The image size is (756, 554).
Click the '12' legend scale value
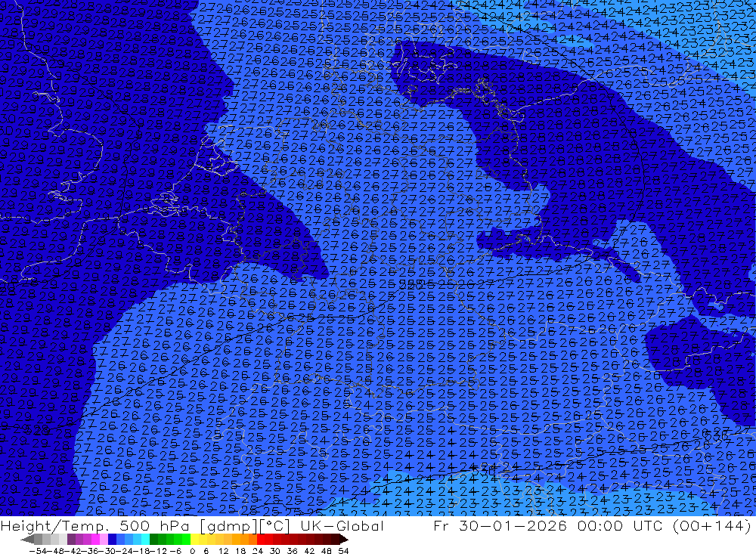(x=223, y=551)
